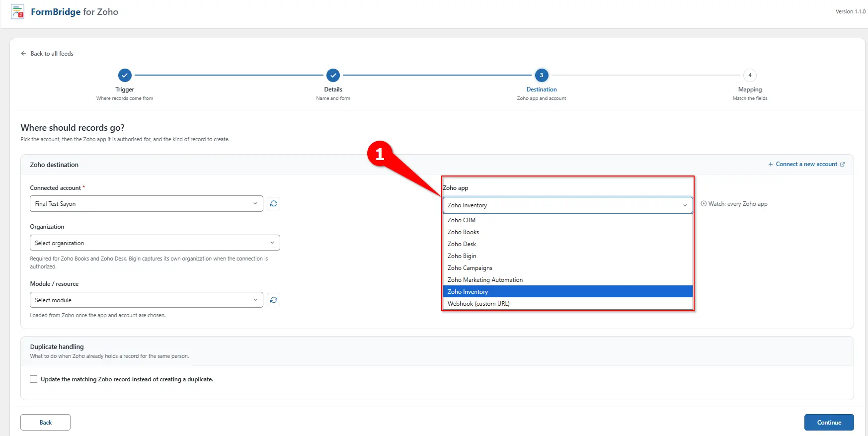Click the Back button

45,423
